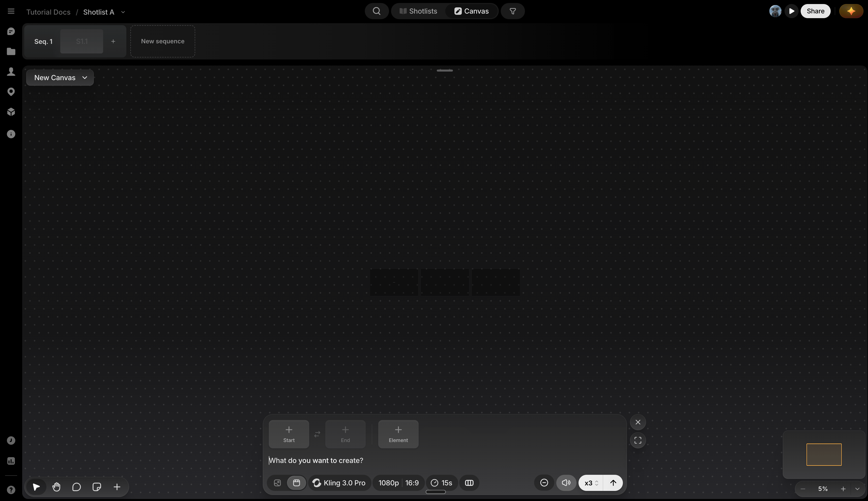Open the 15s duration selector
Image resolution: width=868 pixels, height=501 pixels.
point(442,483)
